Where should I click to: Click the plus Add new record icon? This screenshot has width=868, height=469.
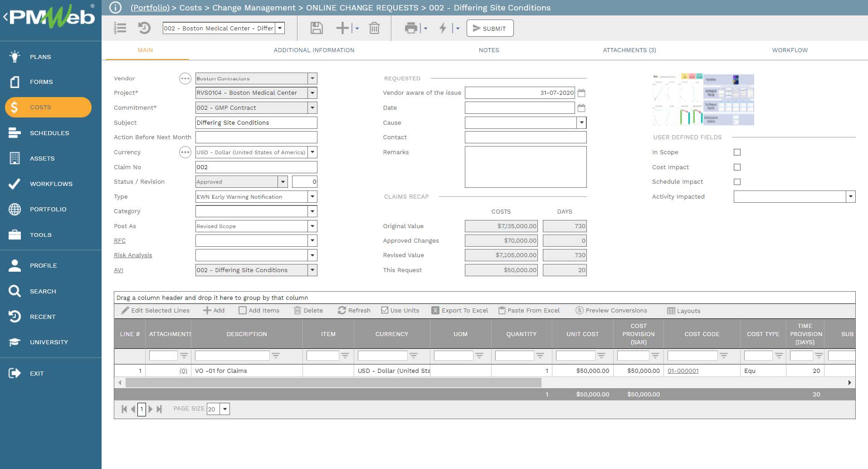click(342, 28)
